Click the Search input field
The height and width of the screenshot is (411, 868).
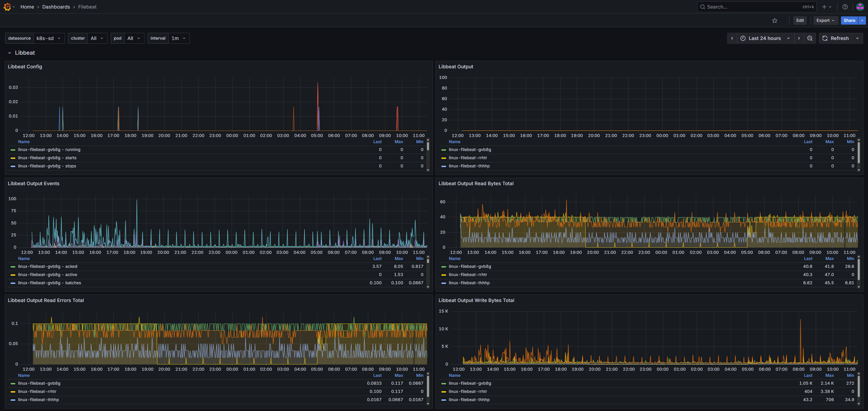[x=752, y=7]
